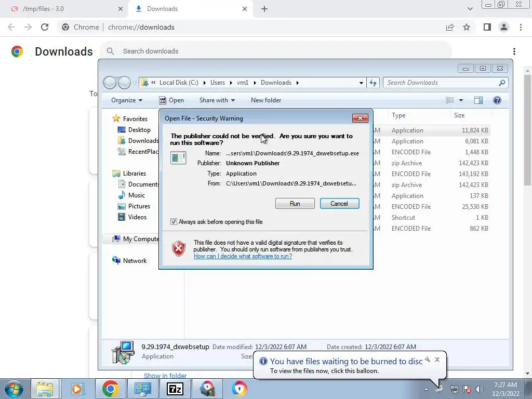Select the 11,824 KB Application file row
532x399 pixels.
tap(431, 130)
